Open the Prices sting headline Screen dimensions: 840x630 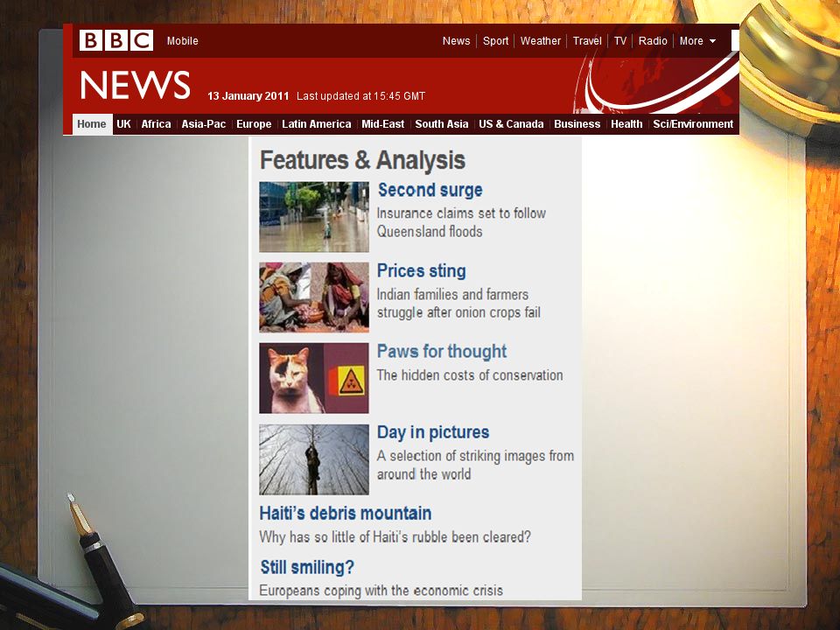[x=422, y=271]
